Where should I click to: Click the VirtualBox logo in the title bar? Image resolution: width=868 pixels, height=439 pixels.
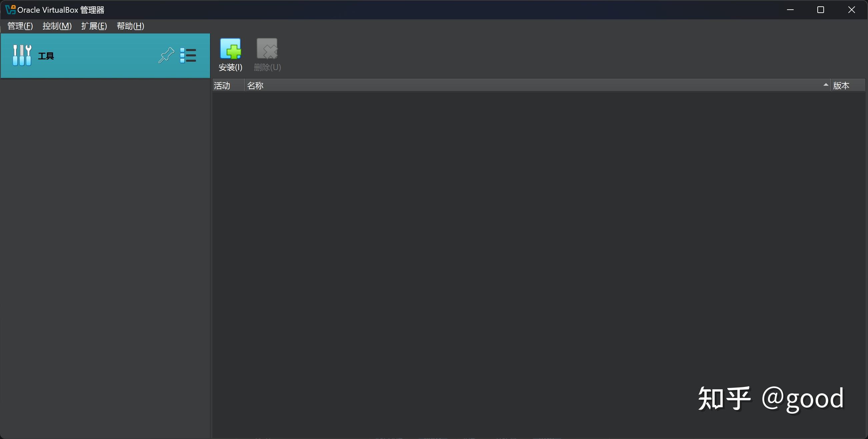10,10
